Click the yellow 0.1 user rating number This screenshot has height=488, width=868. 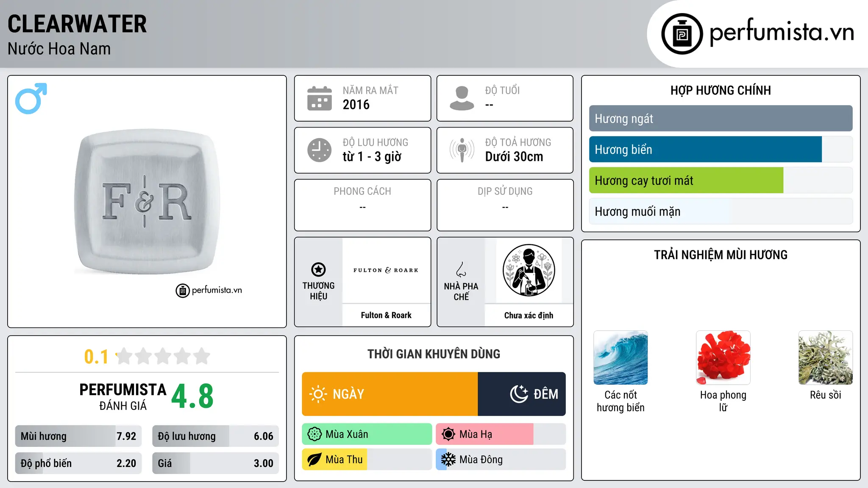(96, 357)
